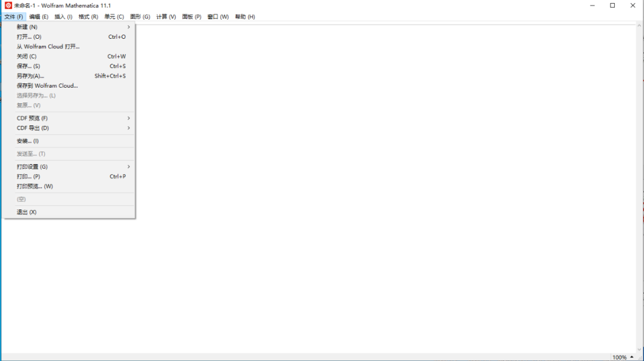Open the 帮助 (H) menu
This screenshot has width=644, height=361.
click(x=245, y=17)
